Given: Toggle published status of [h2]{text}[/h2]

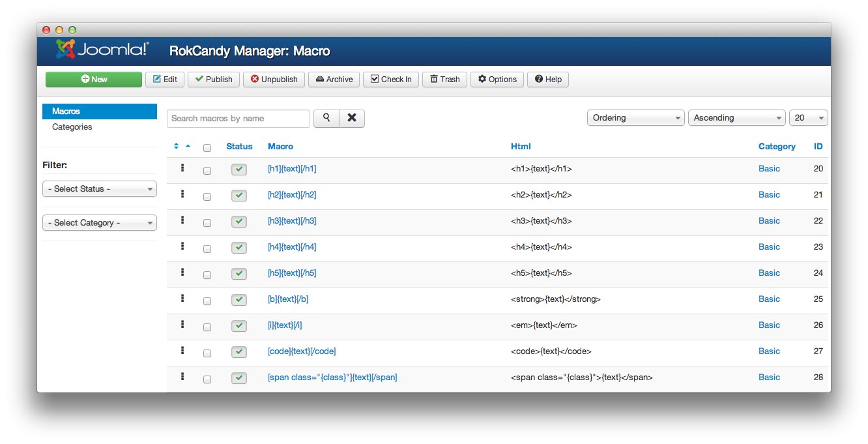Looking at the screenshot, I should (x=239, y=196).
